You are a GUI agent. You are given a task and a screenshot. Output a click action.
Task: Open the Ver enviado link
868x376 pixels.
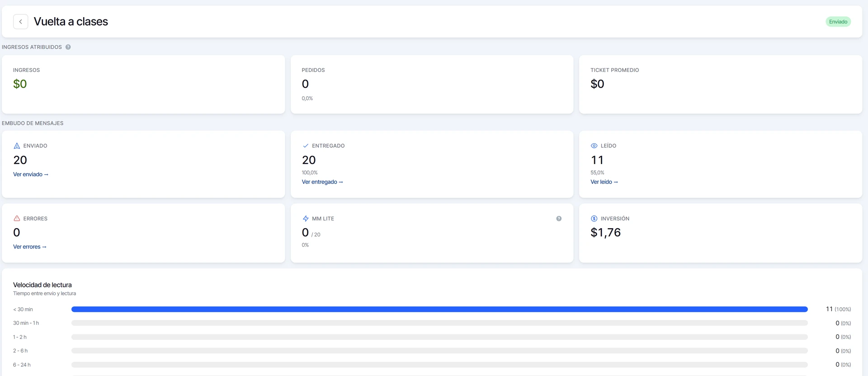[31, 174]
